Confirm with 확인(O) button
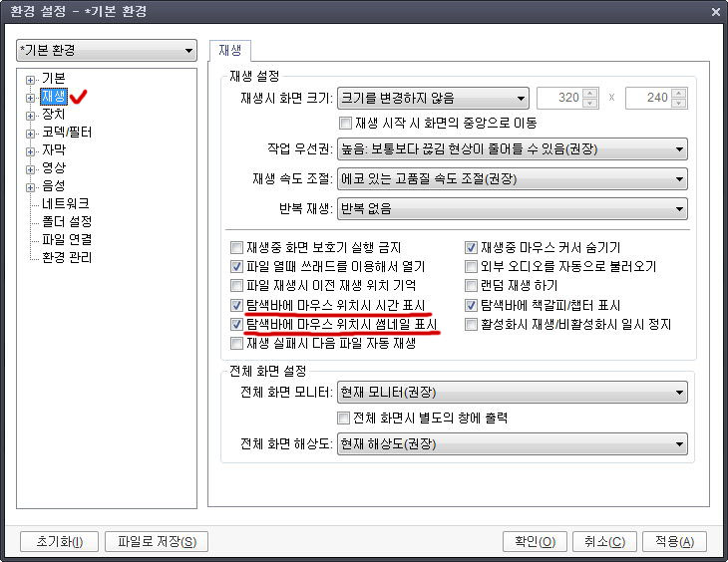This screenshot has width=728, height=562. coord(536,542)
